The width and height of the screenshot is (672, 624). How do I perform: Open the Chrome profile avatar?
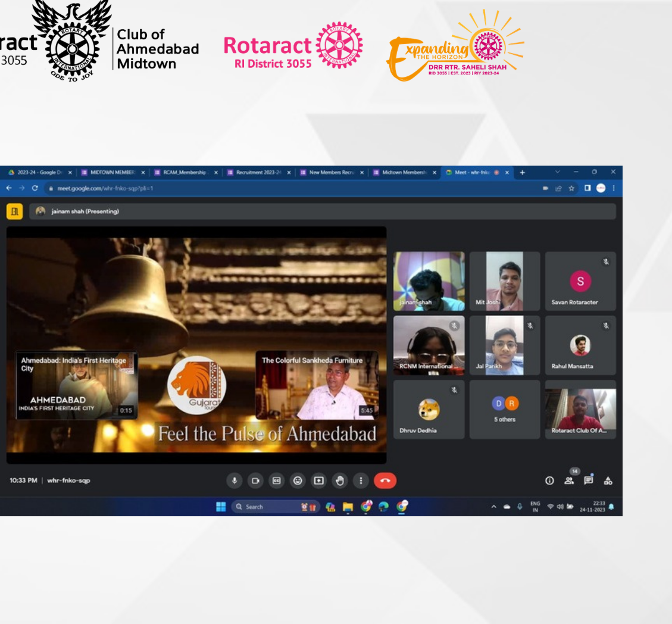(x=601, y=188)
